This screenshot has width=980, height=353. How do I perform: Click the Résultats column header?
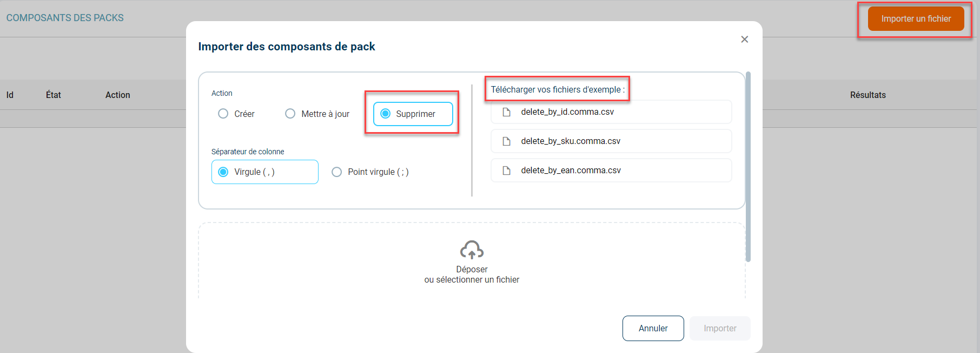point(868,95)
